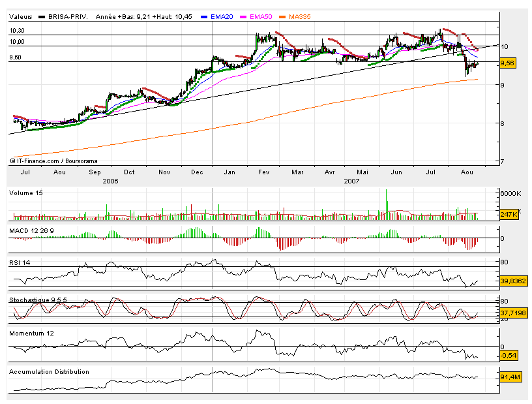Click the current price tag 9,56
The image size is (532, 404).
pyautogui.click(x=508, y=63)
